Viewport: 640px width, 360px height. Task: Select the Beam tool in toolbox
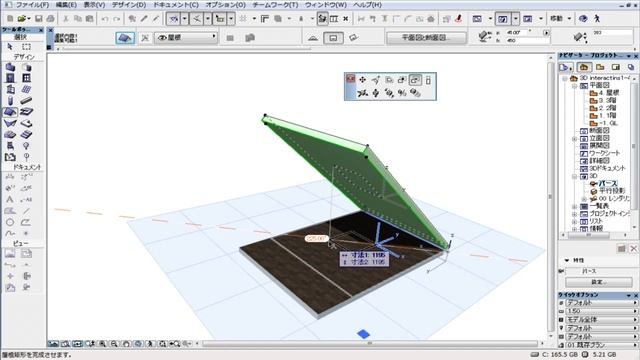click(x=27, y=101)
